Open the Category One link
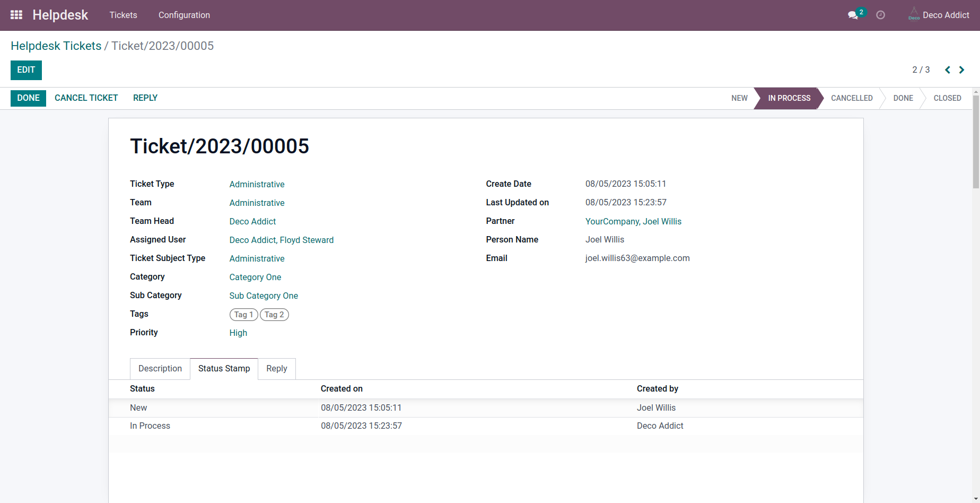The width and height of the screenshot is (980, 503). (x=255, y=277)
